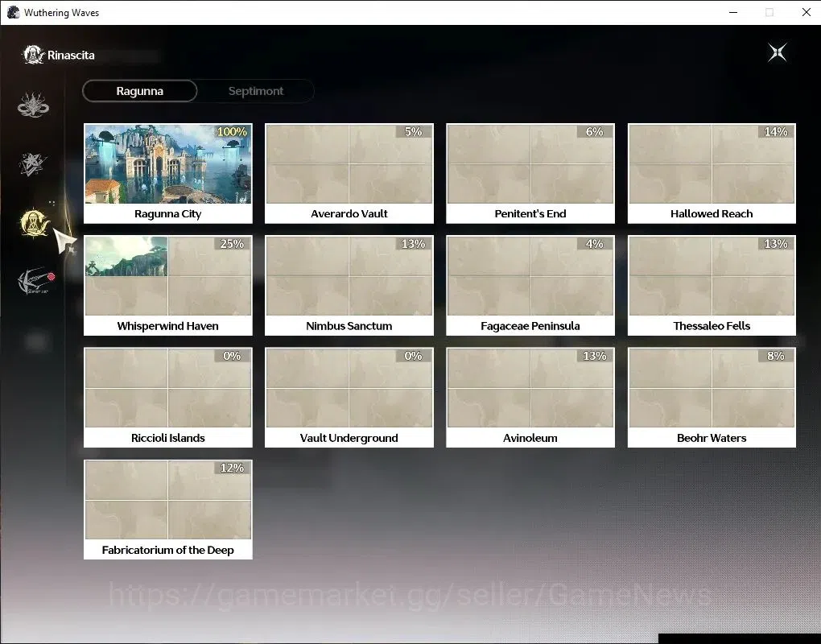
Task: Click the 100% progress on Ragunna City
Action: click(x=232, y=131)
